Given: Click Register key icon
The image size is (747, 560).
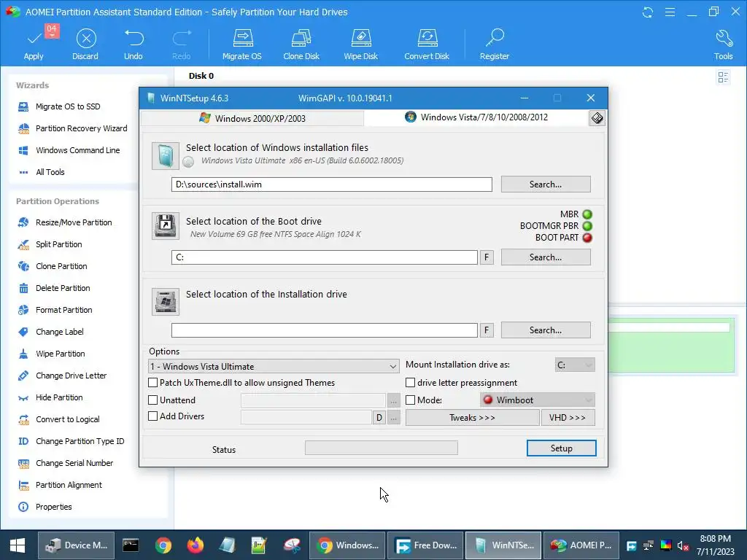Looking at the screenshot, I should (x=495, y=44).
